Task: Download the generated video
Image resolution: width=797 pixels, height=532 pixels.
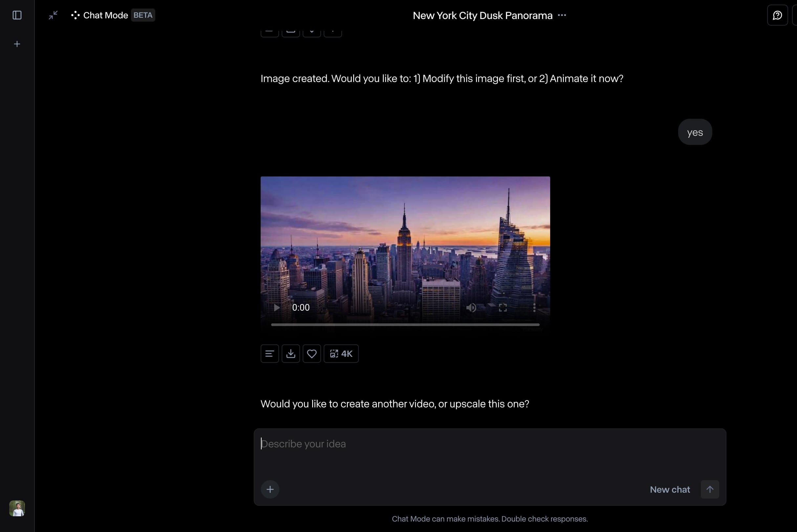Action: tap(291, 354)
